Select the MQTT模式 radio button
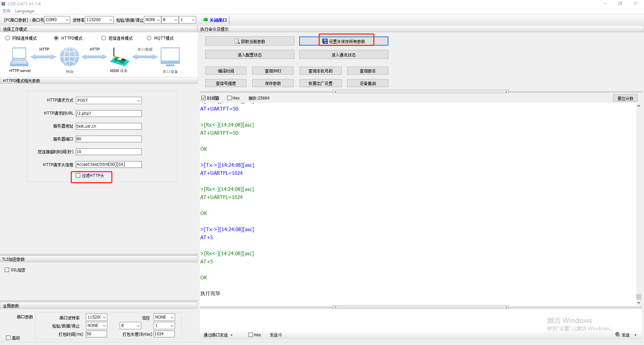This screenshot has width=644, height=345. click(x=149, y=38)
